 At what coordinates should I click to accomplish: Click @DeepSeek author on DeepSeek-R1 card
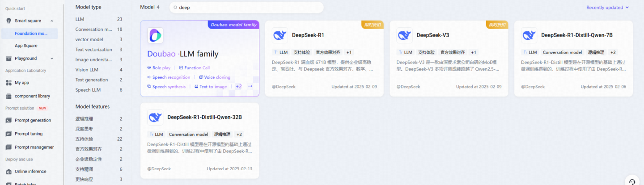click(284, 87)
